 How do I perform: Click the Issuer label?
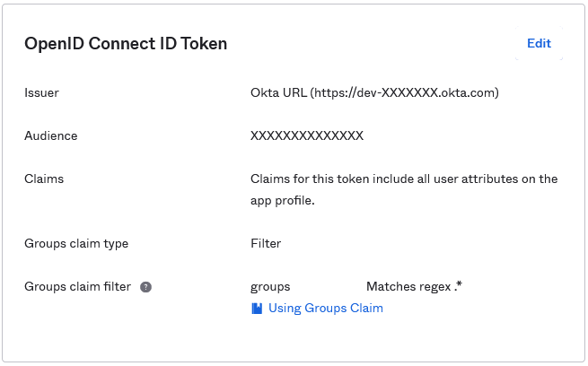41,92
